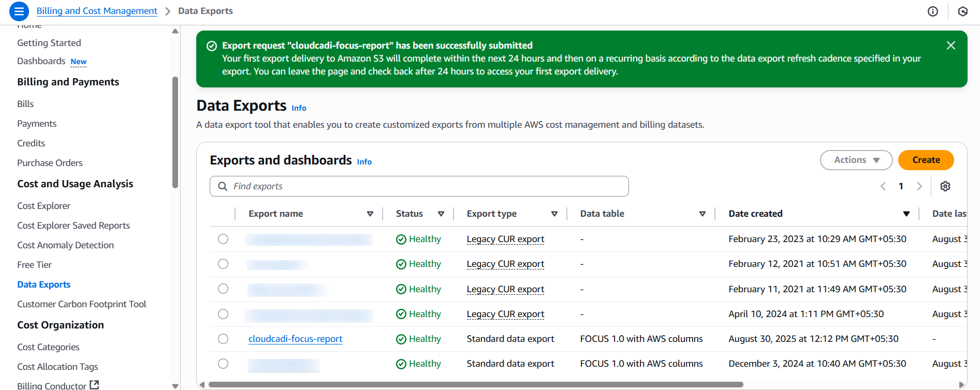Open the hamburger navigation menu icon

tap(19, 11)
